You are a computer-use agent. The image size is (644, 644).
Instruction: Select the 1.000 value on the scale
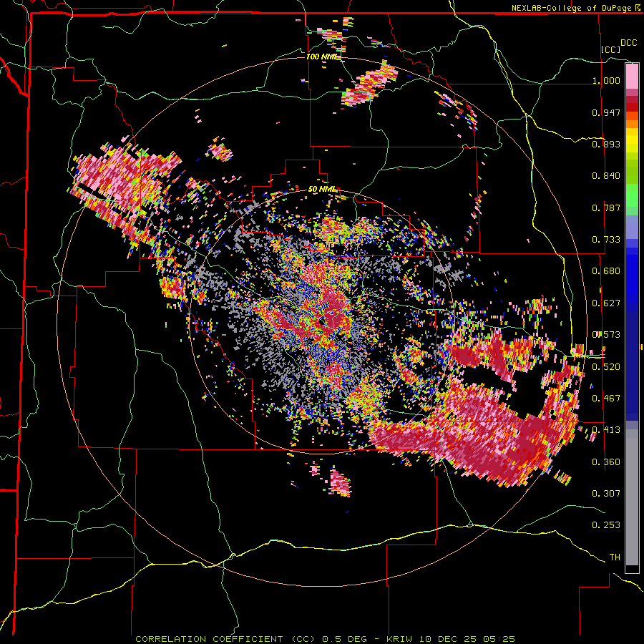(606, 80)
